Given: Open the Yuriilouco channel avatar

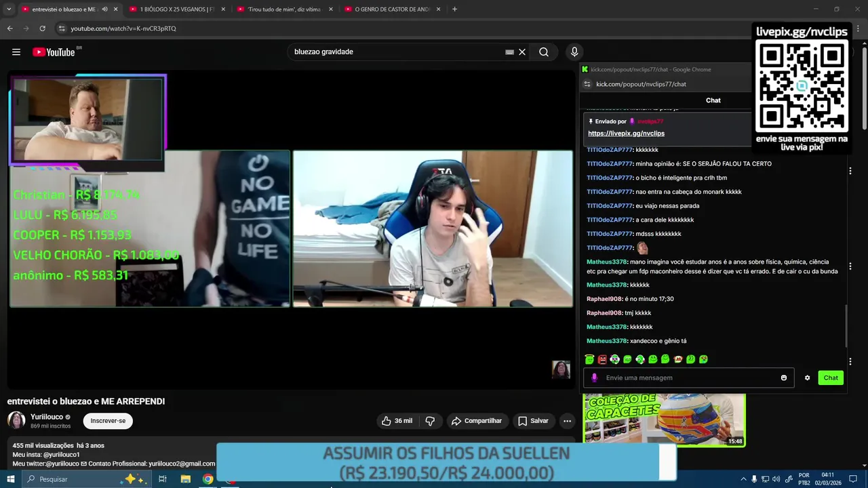Looking at the screenshot, I should [x=16, y=420].
